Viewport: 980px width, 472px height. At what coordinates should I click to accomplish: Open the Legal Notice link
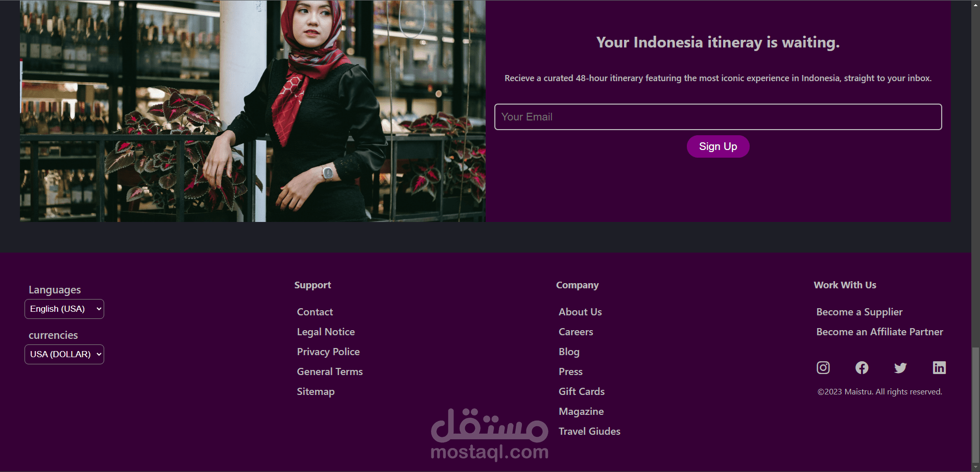(326, 332)
